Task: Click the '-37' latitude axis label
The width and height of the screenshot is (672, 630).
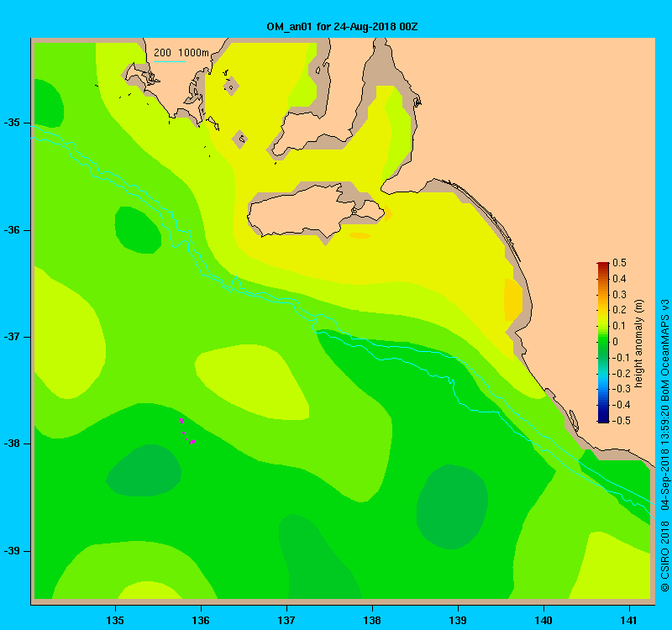Action: click(x=12, y=337)
